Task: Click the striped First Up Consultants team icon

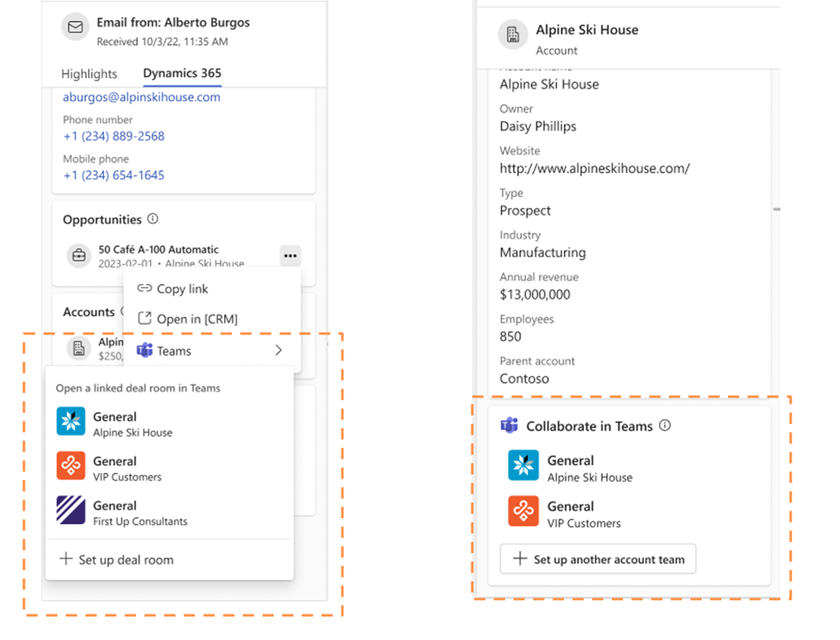Action: (71, 509)
